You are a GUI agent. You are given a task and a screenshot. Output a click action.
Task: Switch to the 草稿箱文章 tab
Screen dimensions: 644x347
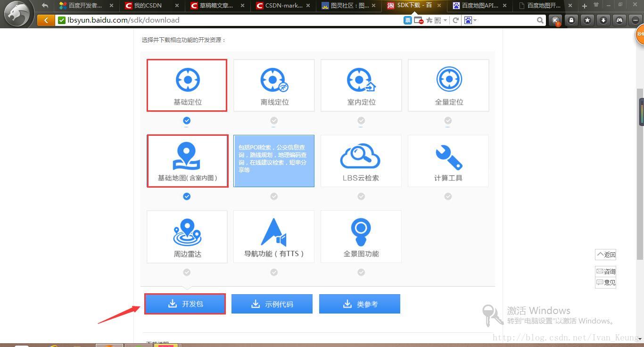pos(217,6)
